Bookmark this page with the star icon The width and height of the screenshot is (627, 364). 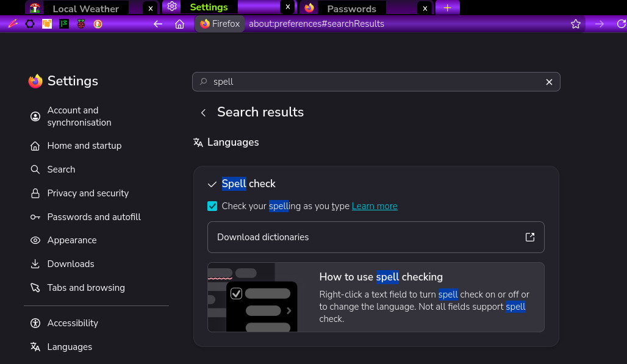(x=575, y=24)
